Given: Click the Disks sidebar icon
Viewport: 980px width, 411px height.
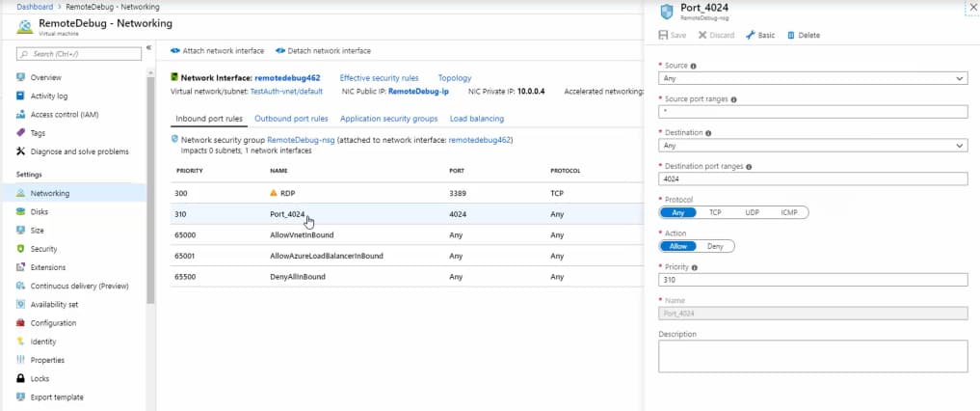Looking at the screenshot, I should coord(20,212).
